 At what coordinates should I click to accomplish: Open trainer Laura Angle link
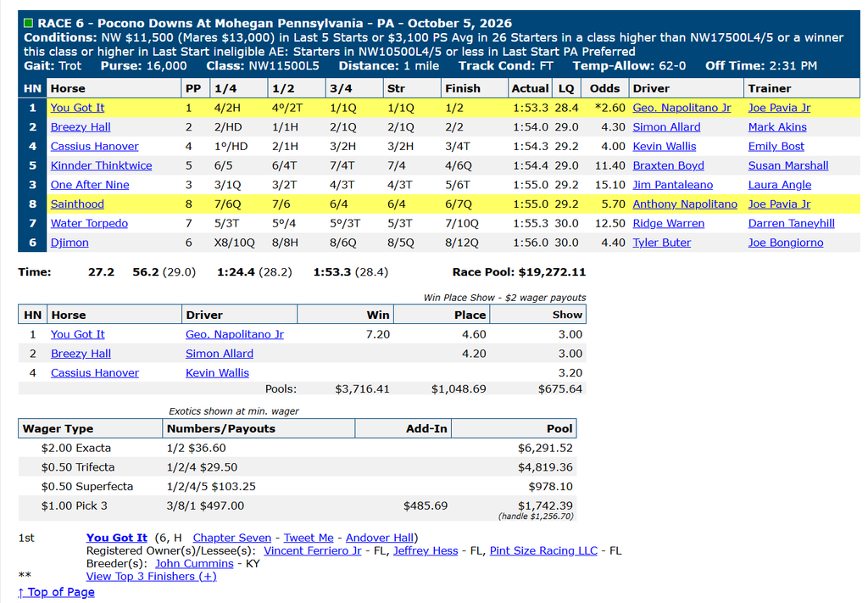780,185
